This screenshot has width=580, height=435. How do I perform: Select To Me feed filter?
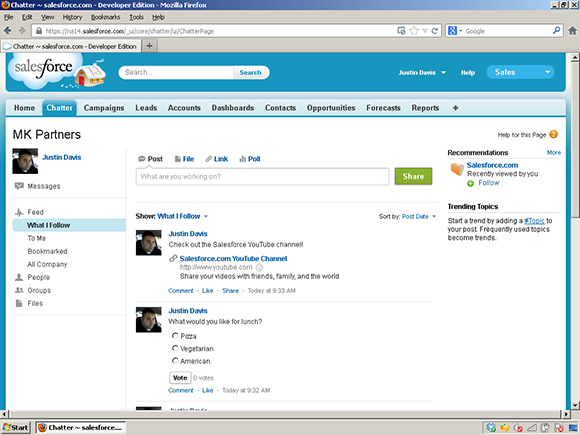click(37, 238)
